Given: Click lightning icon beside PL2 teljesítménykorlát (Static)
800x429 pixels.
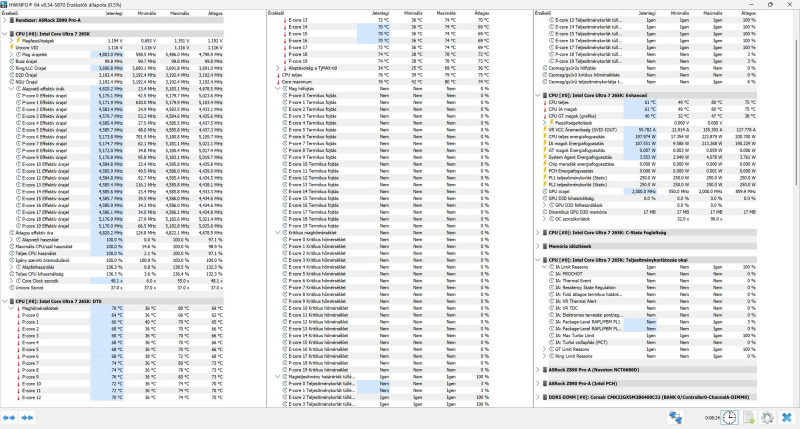Looking at the screenshot, I should (x=544, y=185).
